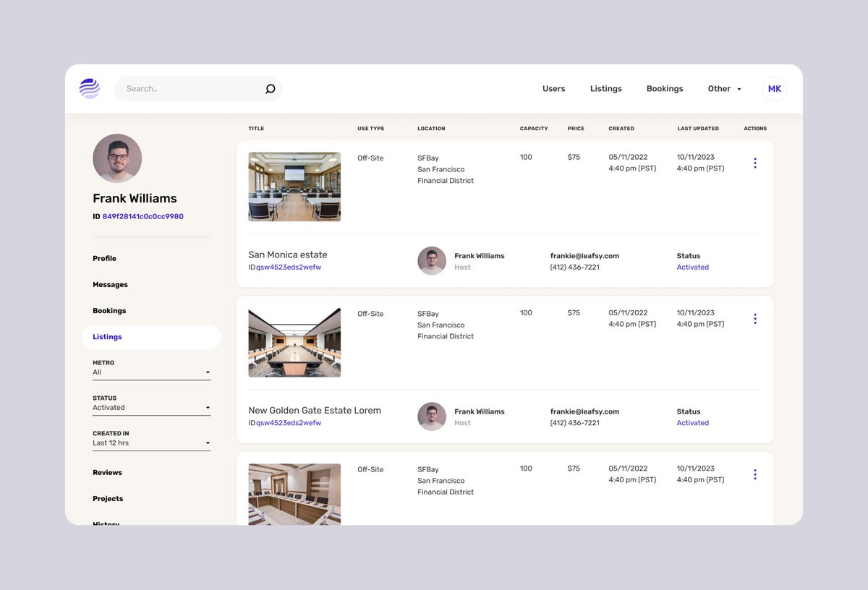The width and height of the screenshot is (868, 590).
Task: Open third listing's meeting room thumbnail
Action: click(x=294, y=495)
